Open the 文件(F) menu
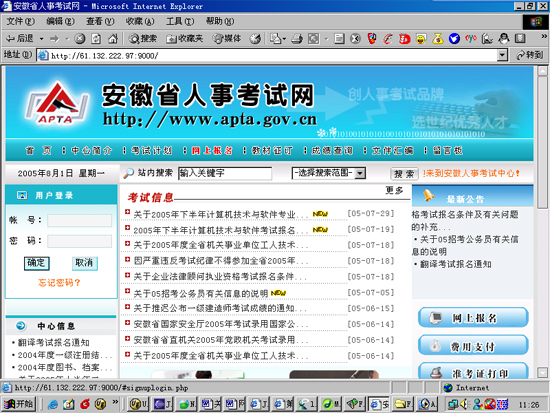 pyautogui.click(x=20, y=21)
